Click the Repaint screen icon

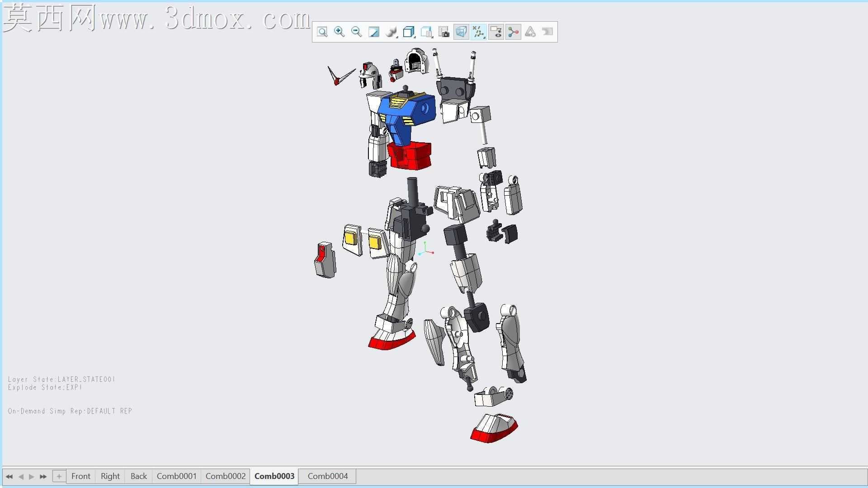pos(374,32)
